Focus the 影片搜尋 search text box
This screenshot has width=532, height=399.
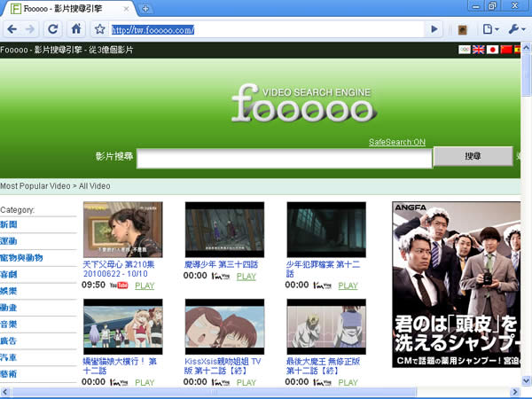[x=285, y=159]
